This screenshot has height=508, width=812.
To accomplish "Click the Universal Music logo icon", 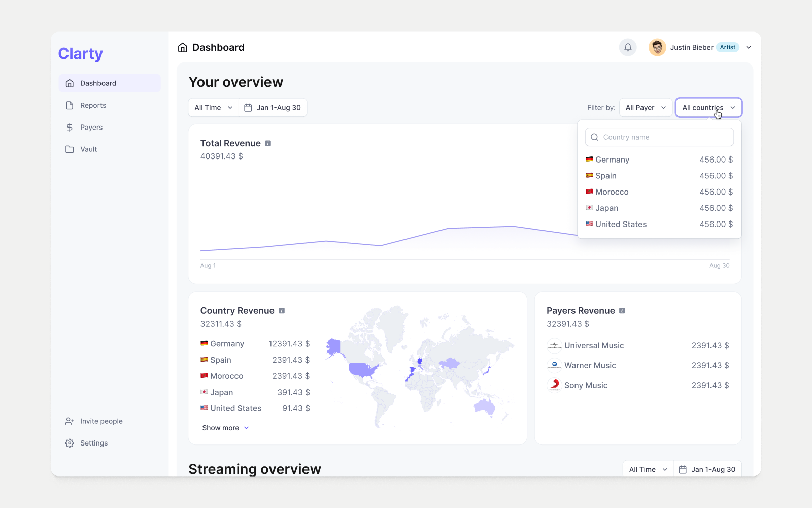I will [554, 346].
